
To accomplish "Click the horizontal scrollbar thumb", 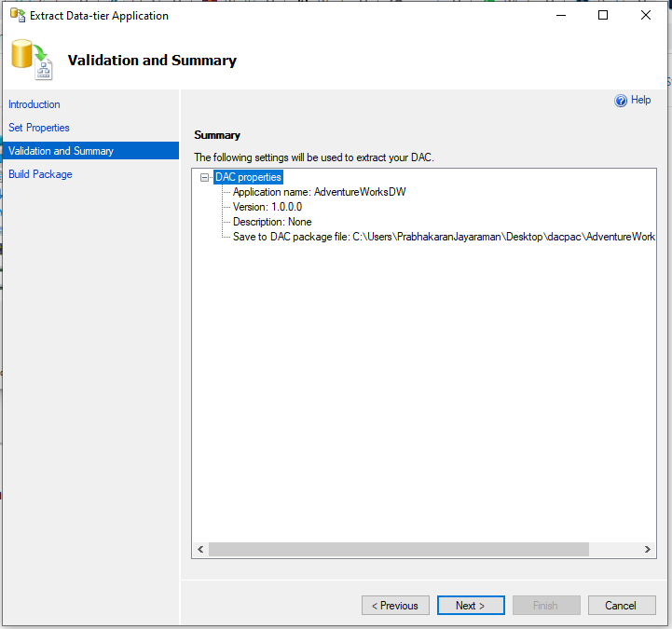I will pyautogui.click(x=399, y=549).
